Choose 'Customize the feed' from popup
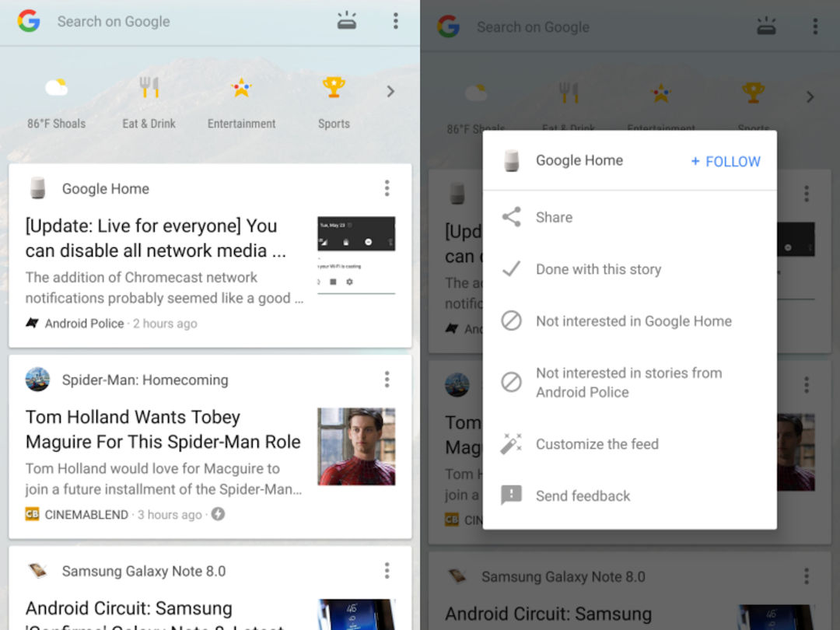Image resolution: width=840 pixels, height=630 pixels. [x=629, y=444]
